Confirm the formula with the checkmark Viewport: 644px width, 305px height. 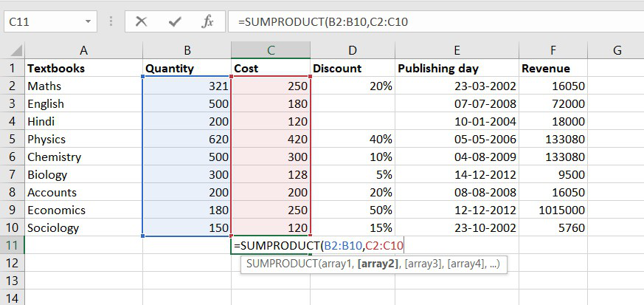[x=175, y=22]
